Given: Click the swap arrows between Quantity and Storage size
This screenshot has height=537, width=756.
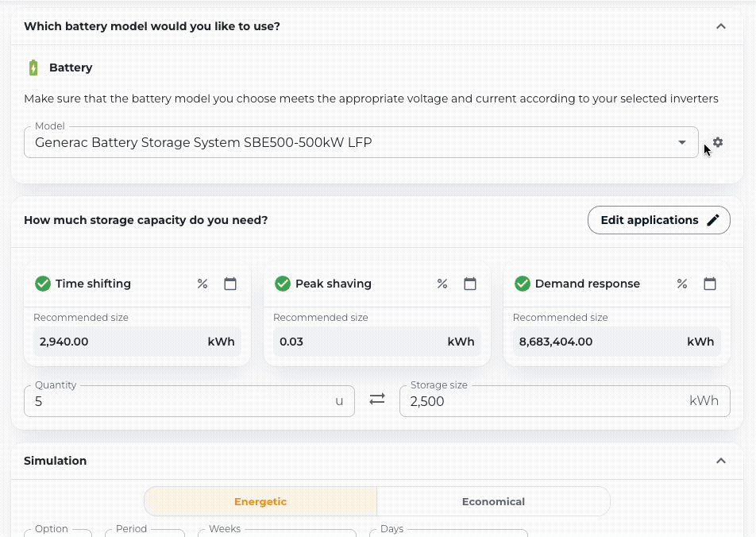Looking at the screenshot, I should point(377,400).
